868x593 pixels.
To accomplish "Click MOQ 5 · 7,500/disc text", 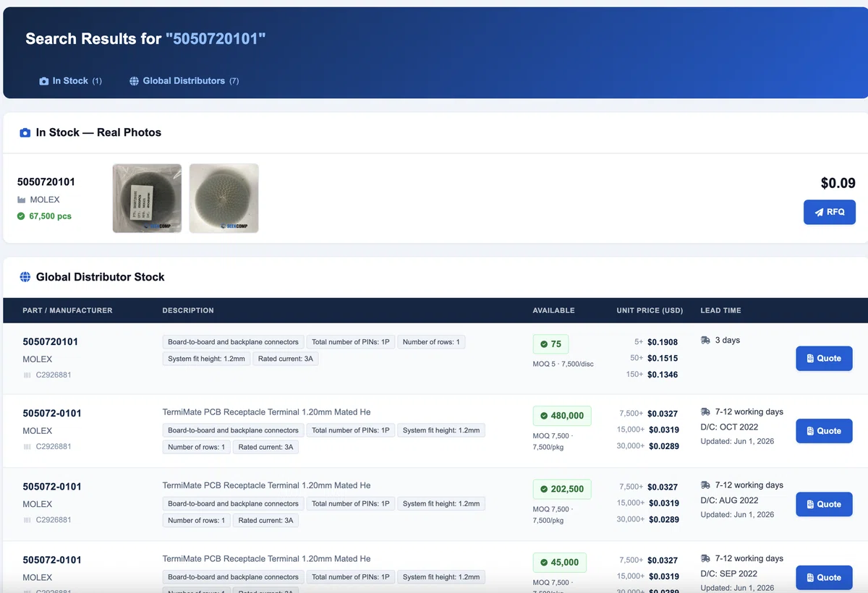I will pos(563,364).
